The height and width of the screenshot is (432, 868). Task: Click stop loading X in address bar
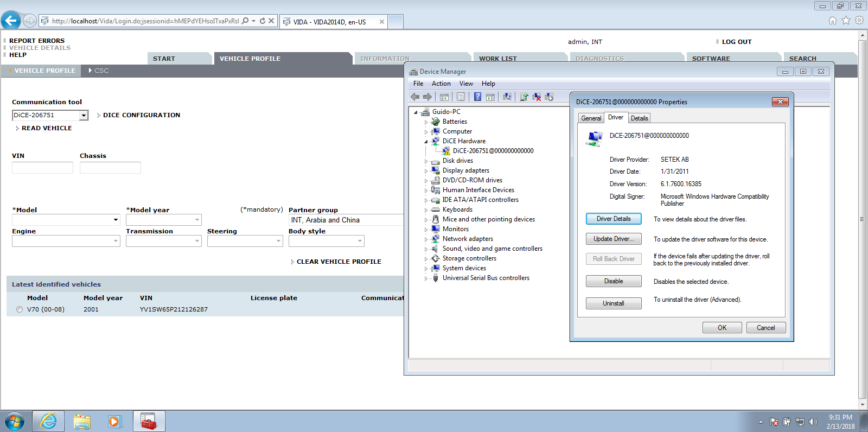pos(271,21)
